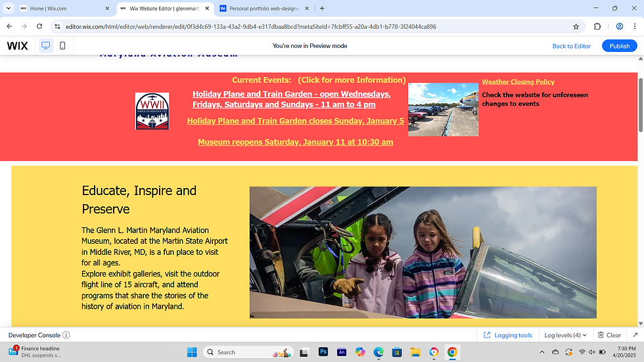Open Windows Start menu

[192, 352]
